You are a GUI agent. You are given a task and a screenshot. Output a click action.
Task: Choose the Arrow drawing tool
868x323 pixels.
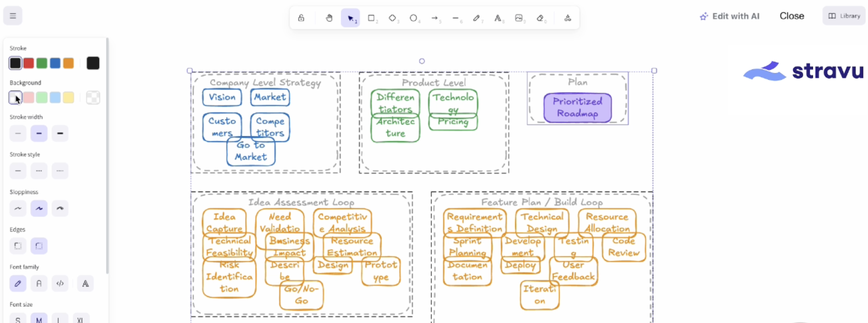pos(434,18)
